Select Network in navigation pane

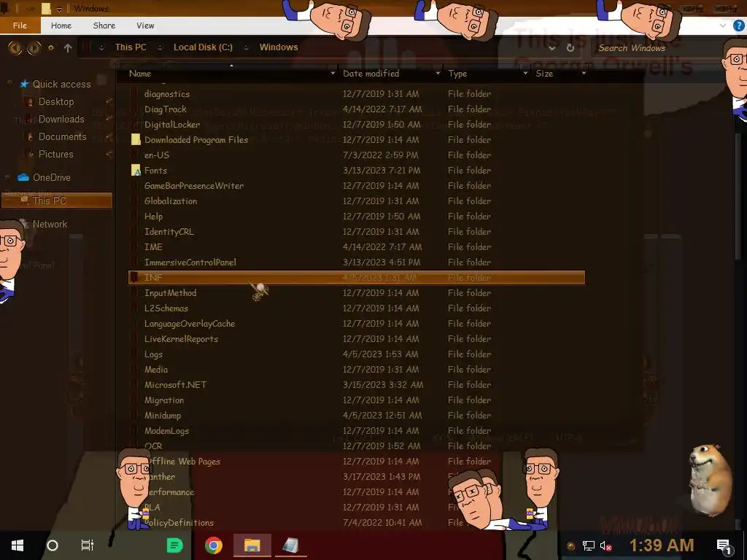pos(50,224)
